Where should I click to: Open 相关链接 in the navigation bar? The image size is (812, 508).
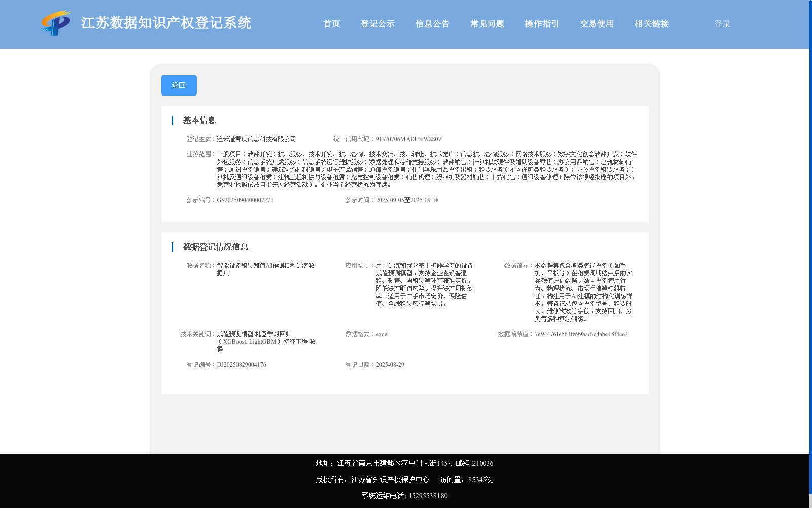(652, 24)
